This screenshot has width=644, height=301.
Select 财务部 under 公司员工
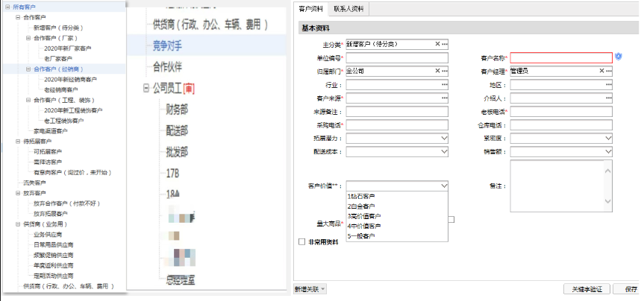tap(177, 110)
